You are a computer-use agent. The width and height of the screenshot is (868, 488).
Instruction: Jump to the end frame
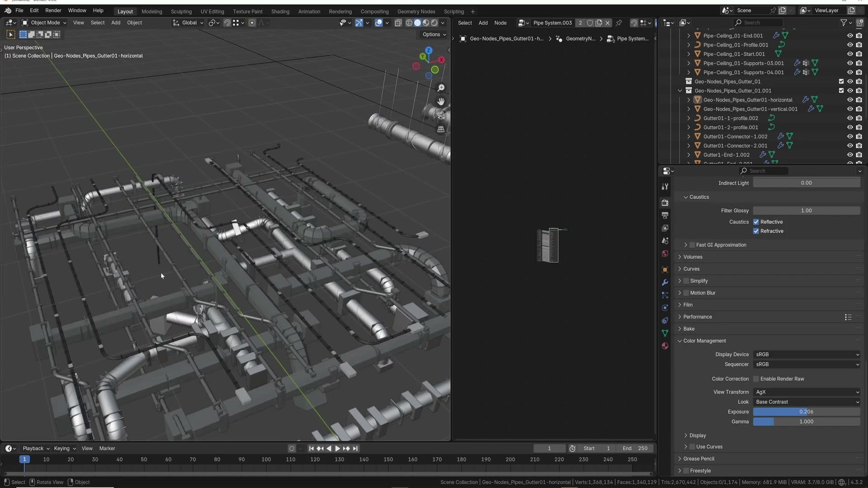(355, 449)
